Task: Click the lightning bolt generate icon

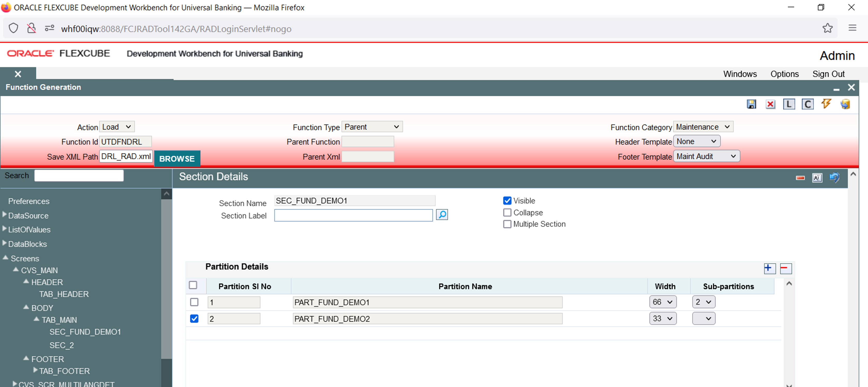Action: pos(826,104)
